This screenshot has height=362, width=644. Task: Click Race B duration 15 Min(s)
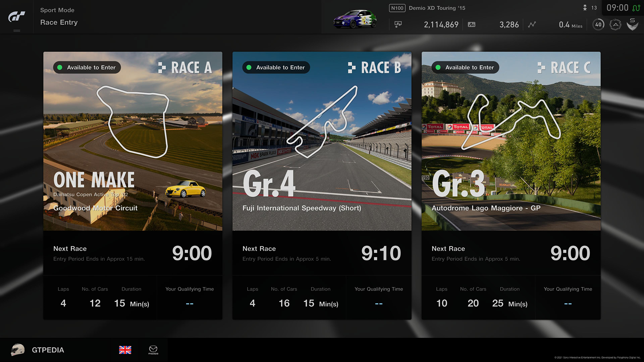[x=321, y=303]
